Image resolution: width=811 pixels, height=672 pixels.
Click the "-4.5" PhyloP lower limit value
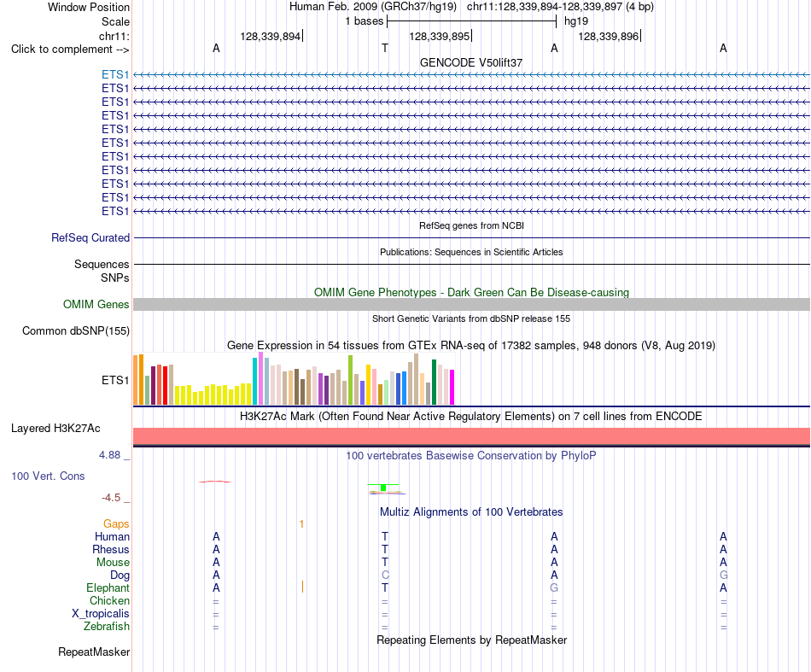(111, 498)
